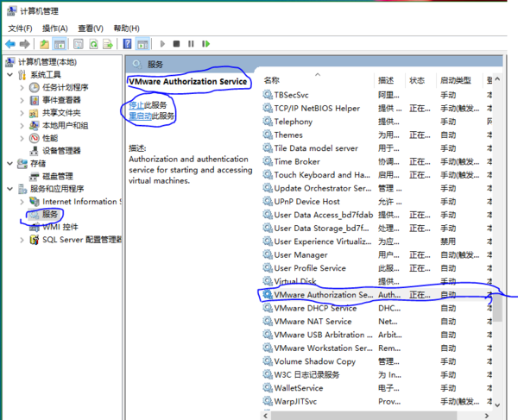Expand the 共享文件夹 node

coord(22,113)
